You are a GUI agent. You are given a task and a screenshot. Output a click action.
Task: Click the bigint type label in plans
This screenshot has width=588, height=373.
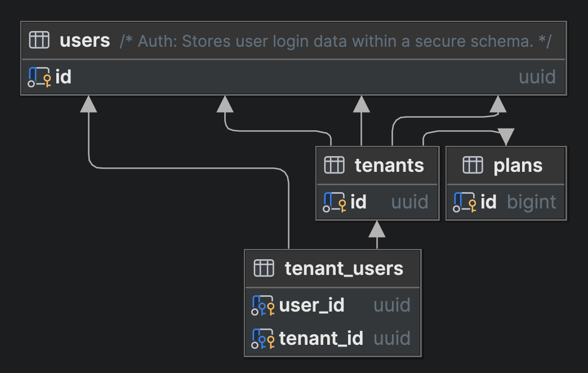pos(532,201)
